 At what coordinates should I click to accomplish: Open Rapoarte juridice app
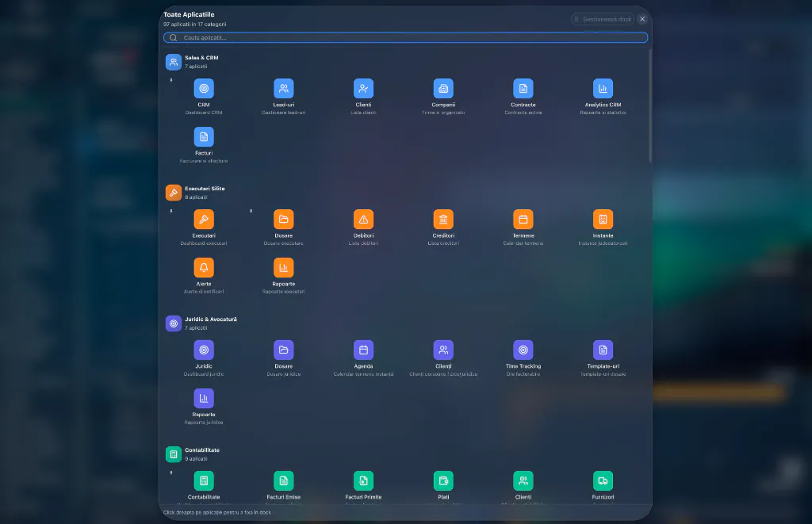click(x=204, y=399)
